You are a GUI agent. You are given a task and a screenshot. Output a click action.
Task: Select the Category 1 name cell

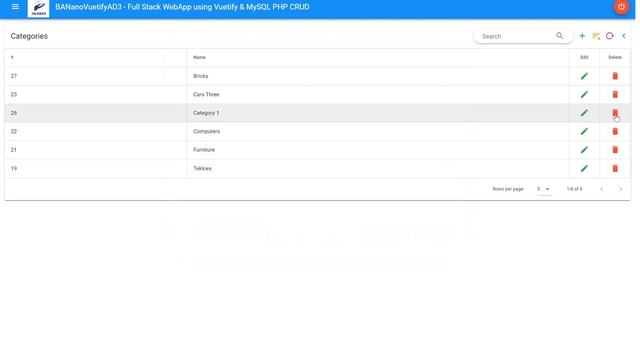(x=378, y=113)
